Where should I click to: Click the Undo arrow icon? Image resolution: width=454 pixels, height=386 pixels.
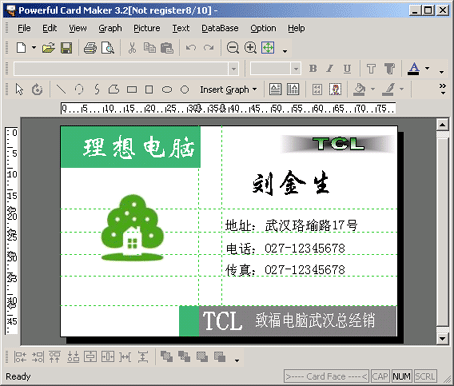191,48
